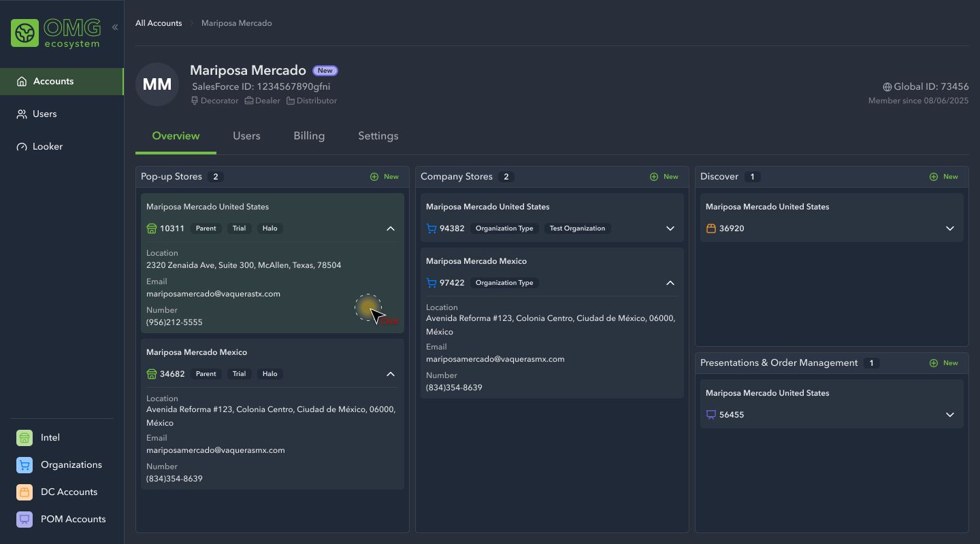Collapse pop-up store 34682 details

point(391,374)
